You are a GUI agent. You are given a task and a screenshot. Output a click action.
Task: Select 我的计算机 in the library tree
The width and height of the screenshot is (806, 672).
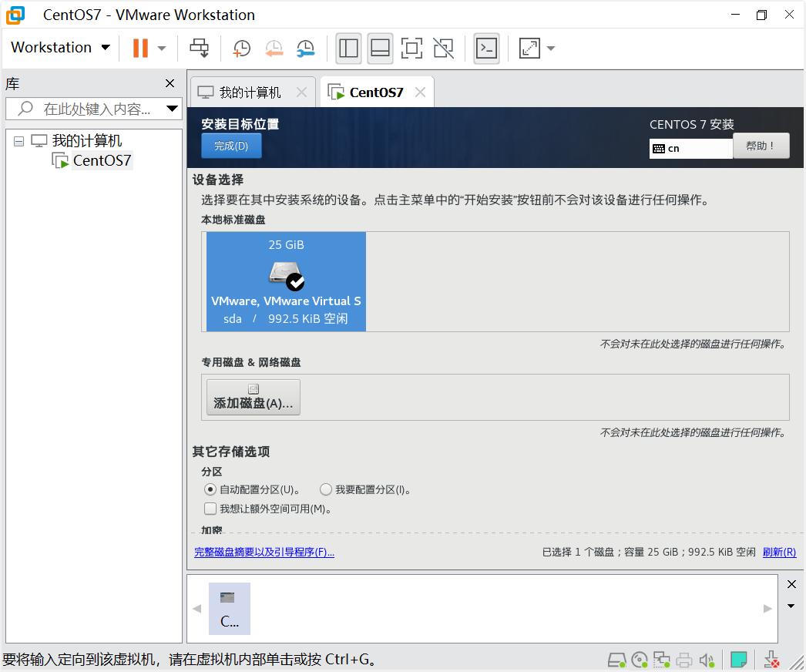pyautogui.click(x=87, y=140)
